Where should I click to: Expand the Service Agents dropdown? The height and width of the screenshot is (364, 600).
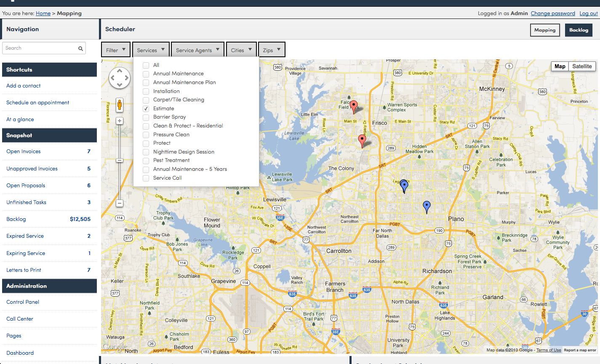pos(197,50)
